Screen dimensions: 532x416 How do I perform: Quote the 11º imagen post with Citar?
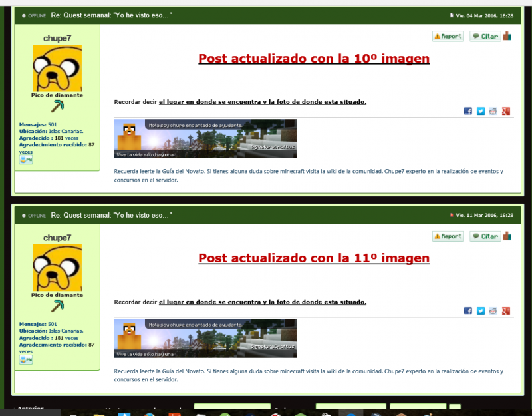point(485,236)
